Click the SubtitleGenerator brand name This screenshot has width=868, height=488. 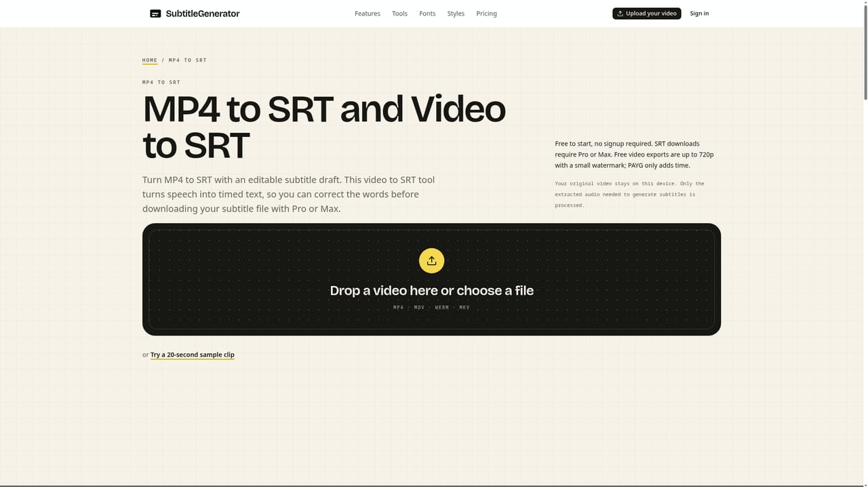203,14
